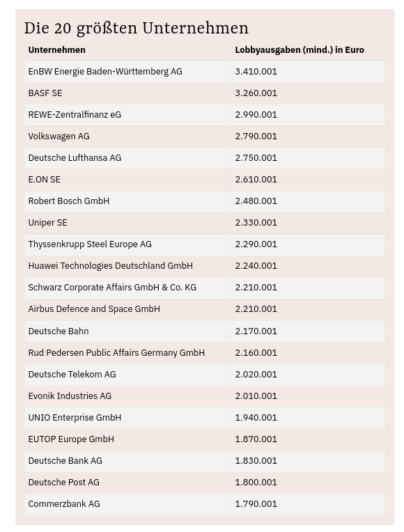Select the EnBW Energie Baden-Württemberg AG row
Image resolution: width=404 pixels, height=532 pixels.
tap(204, 72)
